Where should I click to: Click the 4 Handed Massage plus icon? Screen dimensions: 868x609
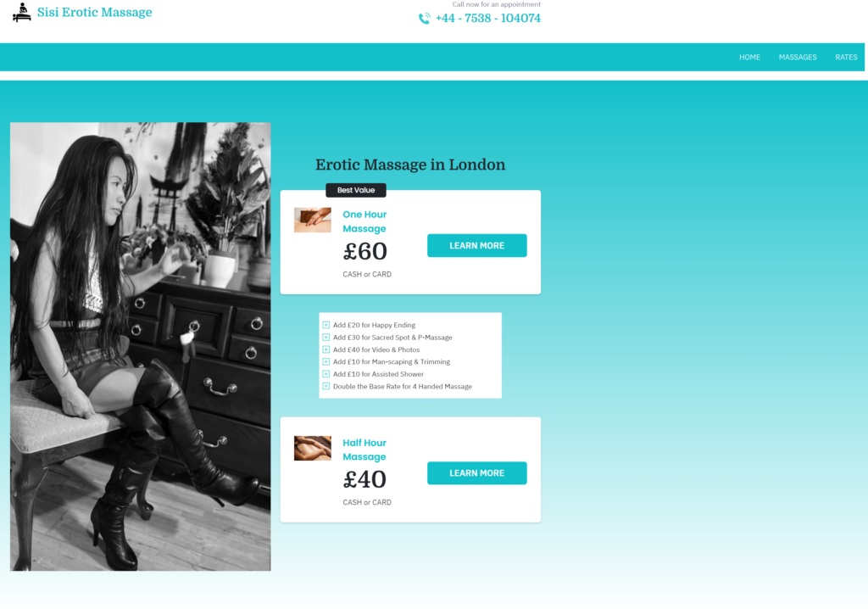(326, 386)
